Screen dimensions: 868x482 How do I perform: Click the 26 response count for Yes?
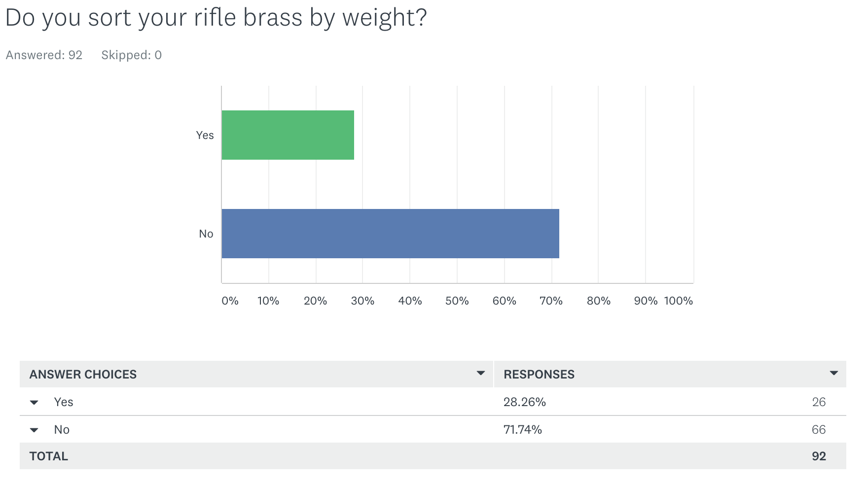click(x=819, y=402)
